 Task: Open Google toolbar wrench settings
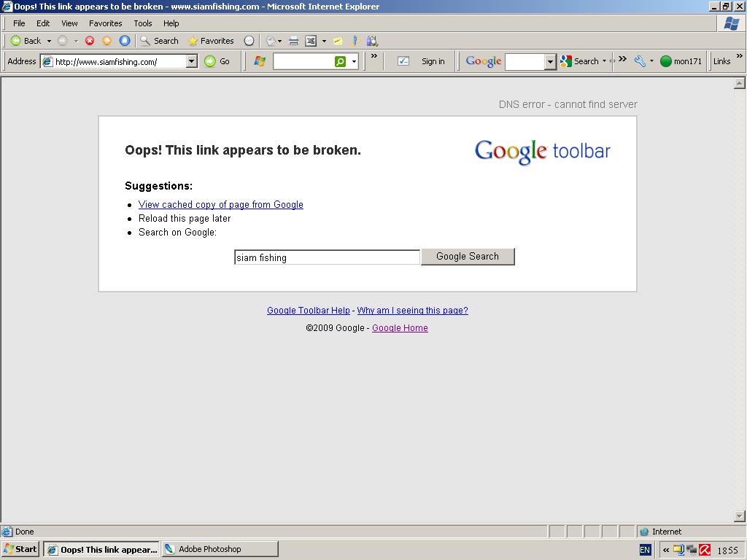point(640,61)
